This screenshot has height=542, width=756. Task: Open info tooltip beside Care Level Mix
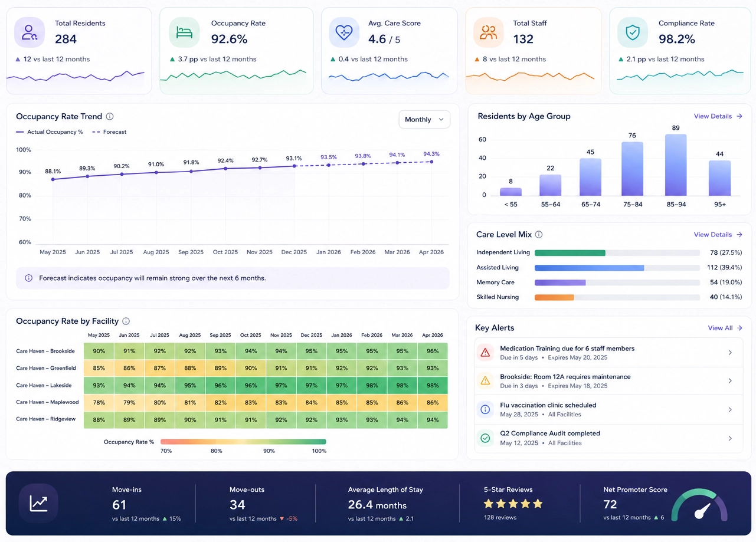(x=539, y=235)
